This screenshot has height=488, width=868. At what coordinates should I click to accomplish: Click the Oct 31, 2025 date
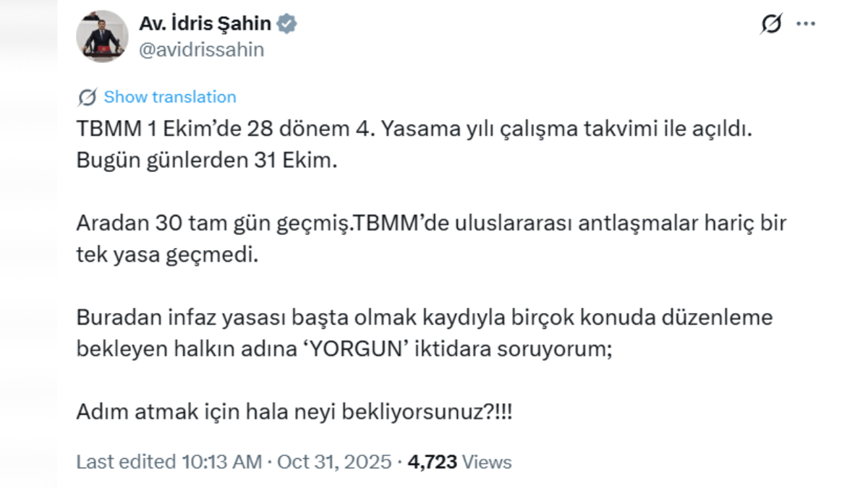click(x=336, y=462)
